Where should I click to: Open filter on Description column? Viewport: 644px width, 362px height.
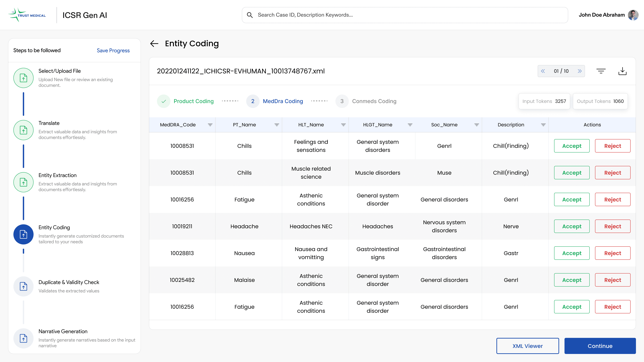pyautogui.click(x=543, y=125)
